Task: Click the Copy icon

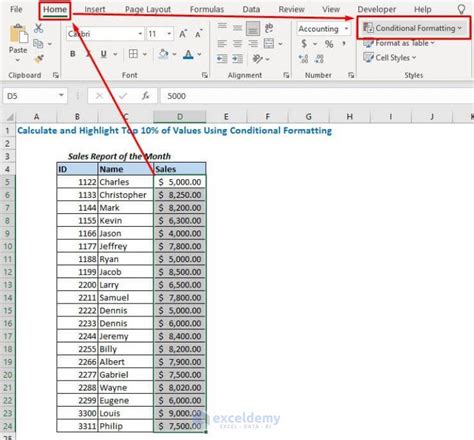Action: coord(38,44)
